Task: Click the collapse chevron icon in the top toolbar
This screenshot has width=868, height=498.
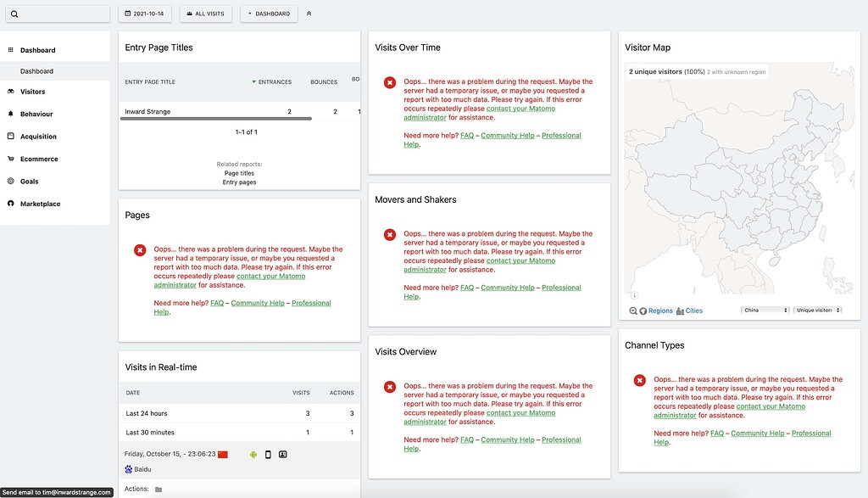Action: (x=309, y=13)
